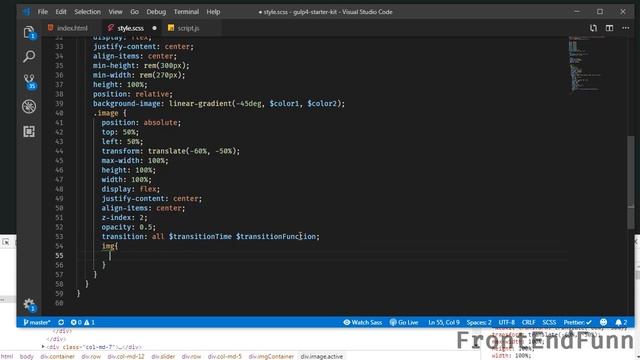Screen dimensions: 640x360
Task: Change line endings via CRLF indicator
Action: pos(529,322)
